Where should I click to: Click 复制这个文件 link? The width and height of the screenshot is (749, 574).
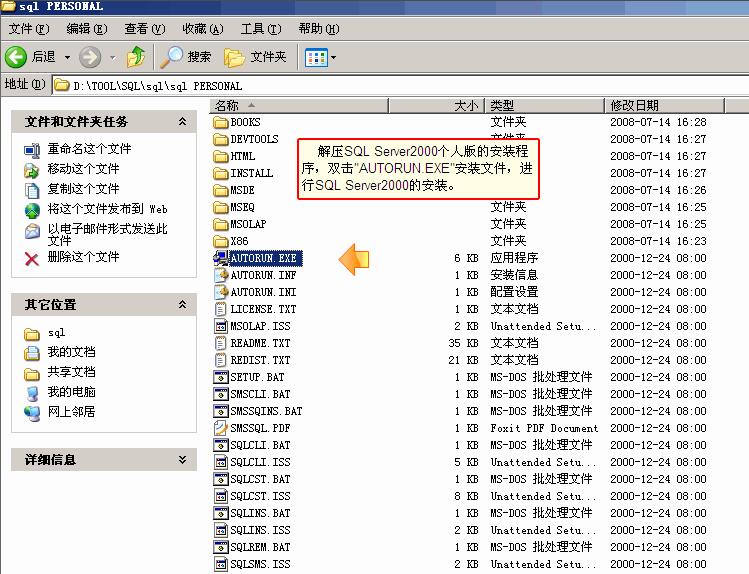point(83,189)
